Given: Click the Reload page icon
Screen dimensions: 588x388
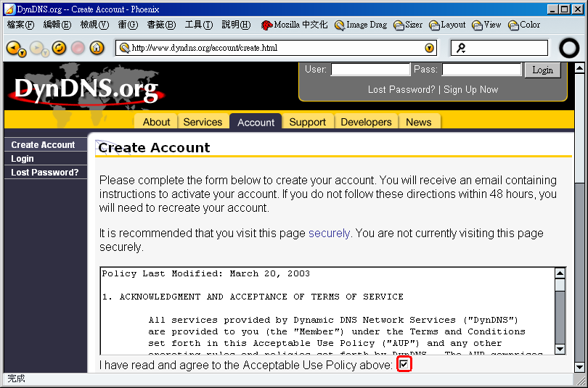Looking at the screenshot, I should tap(59, 48).
